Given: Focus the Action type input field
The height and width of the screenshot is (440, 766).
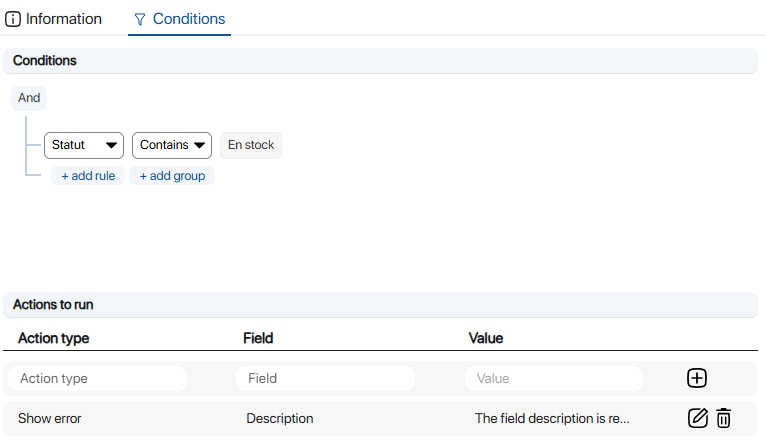Looking at the screenshot, I should 97,378.
